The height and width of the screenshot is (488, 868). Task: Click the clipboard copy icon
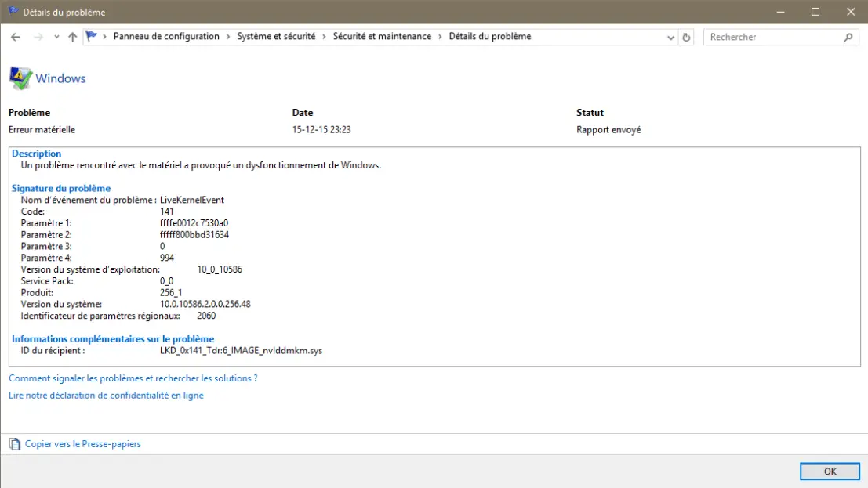click(x=15, y=444)
